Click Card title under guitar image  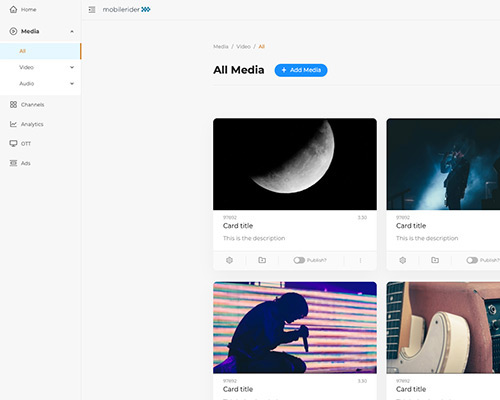(411, 389)
